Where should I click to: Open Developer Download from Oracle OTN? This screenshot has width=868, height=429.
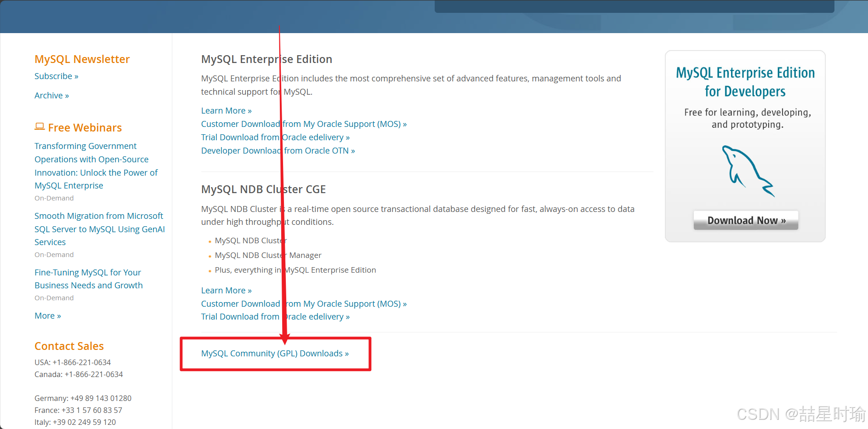click(x=278, y=151)
